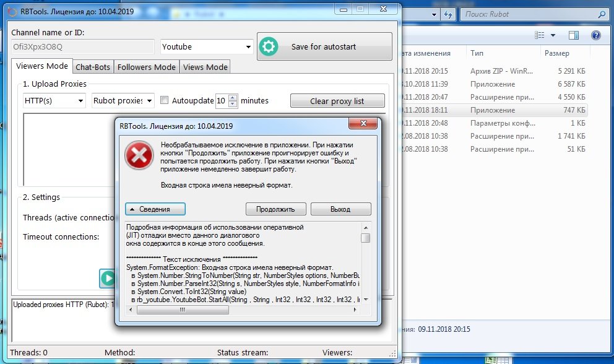Open Explorer help via question mark icon
The height and width of the screenshot is (364, 614).
click(595, 35)
